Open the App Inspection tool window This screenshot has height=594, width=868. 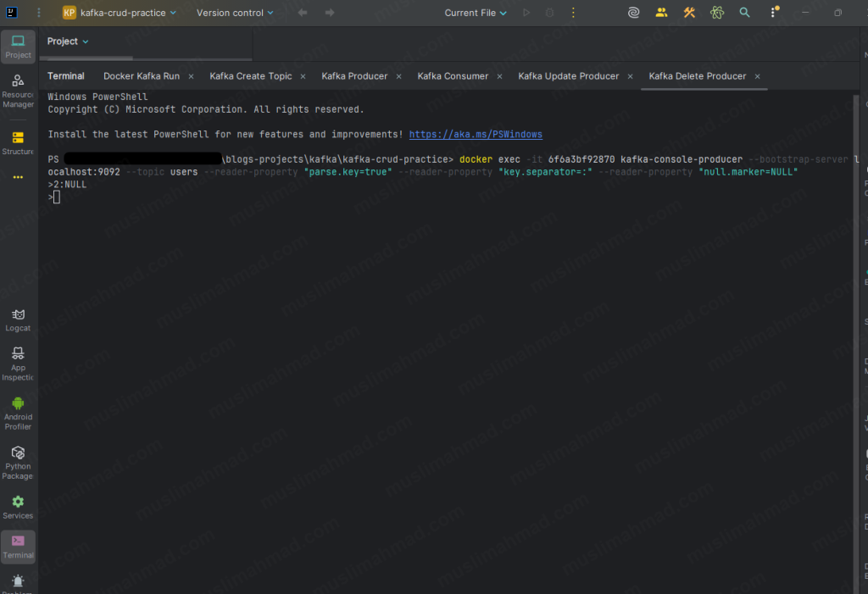(18, 364)
